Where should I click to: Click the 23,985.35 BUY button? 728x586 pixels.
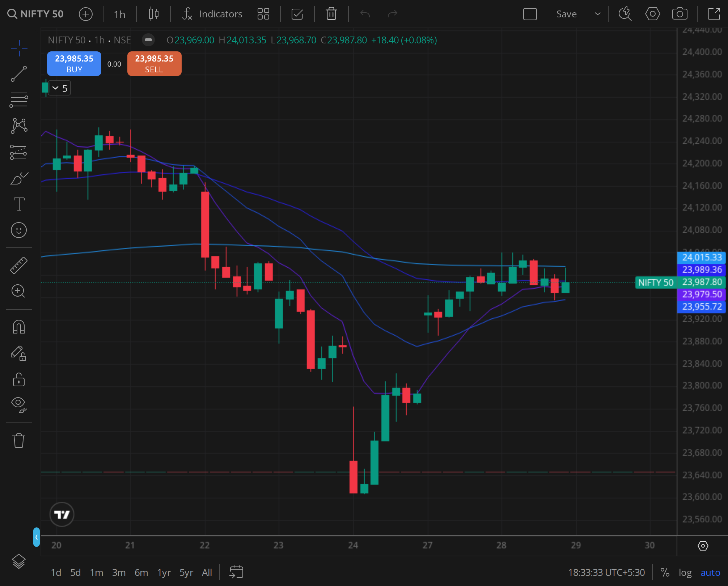[74, 64]
